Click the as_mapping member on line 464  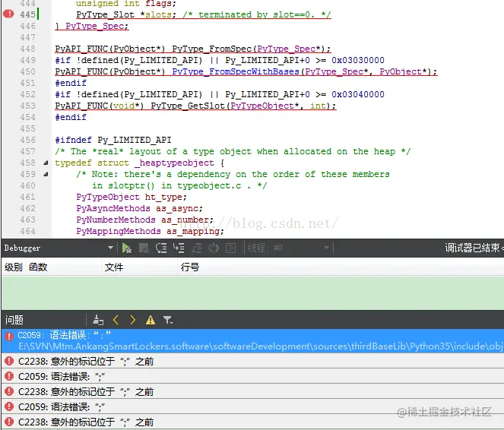[193, 231]
